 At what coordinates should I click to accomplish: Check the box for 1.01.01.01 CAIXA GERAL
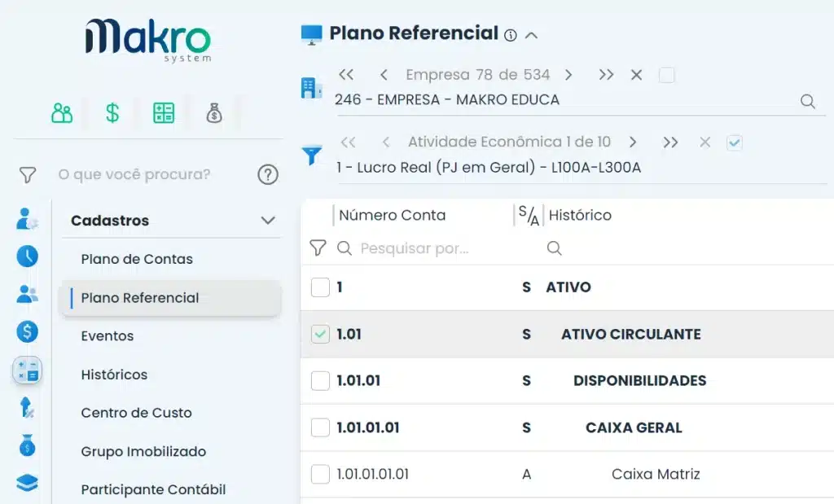pyautogui.click(x=320, y=427)
